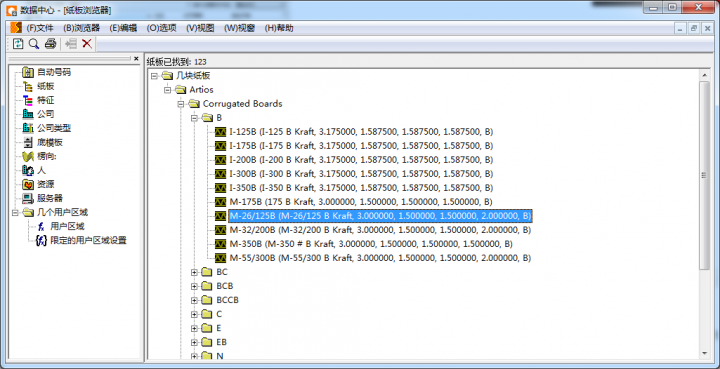This screenshot has height=369, width=720.
Task: Click the red X delete icon
Action: [x=87, y=44]
